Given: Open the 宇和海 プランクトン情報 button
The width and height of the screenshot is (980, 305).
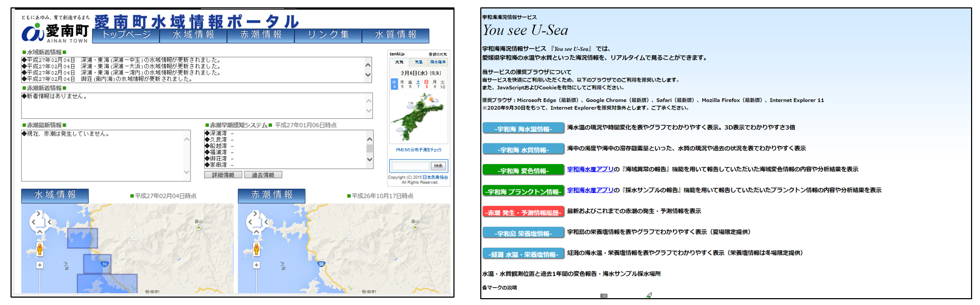Looking at the screenshot, I should (523, 191).
